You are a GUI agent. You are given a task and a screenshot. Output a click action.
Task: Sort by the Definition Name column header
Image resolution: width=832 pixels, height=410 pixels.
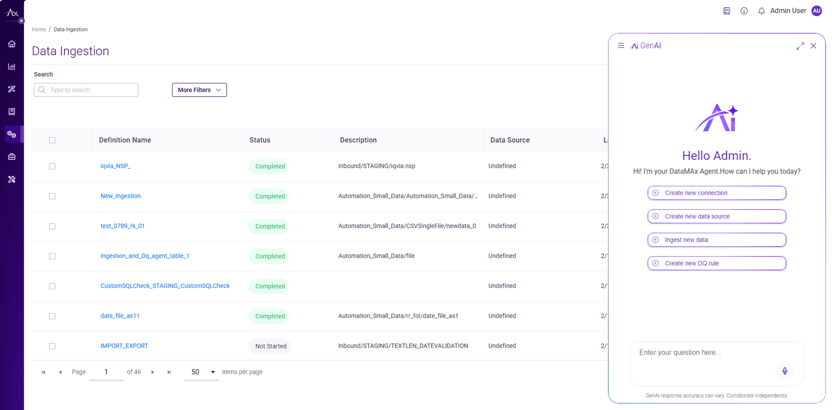click(x=125, y=140)
